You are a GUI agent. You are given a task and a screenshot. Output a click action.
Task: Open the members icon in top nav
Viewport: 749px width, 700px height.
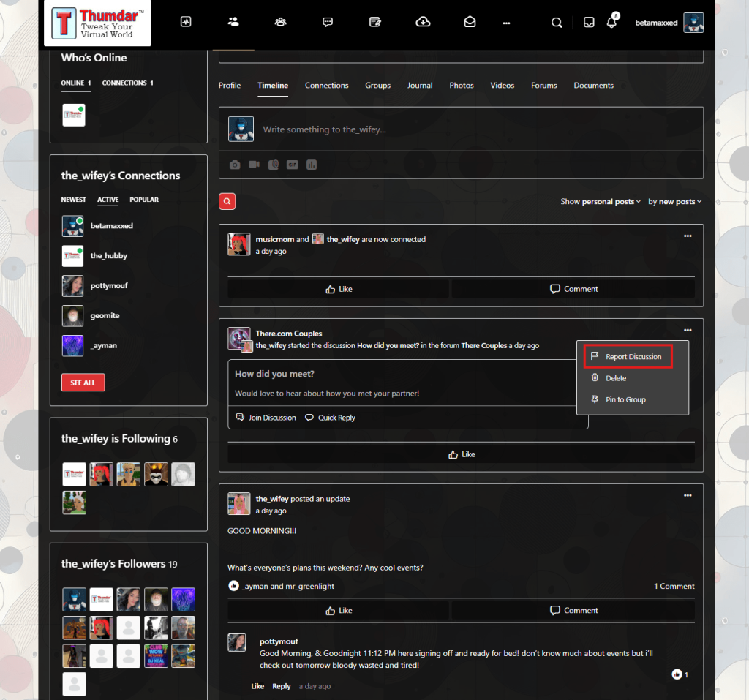coord(233,22)
